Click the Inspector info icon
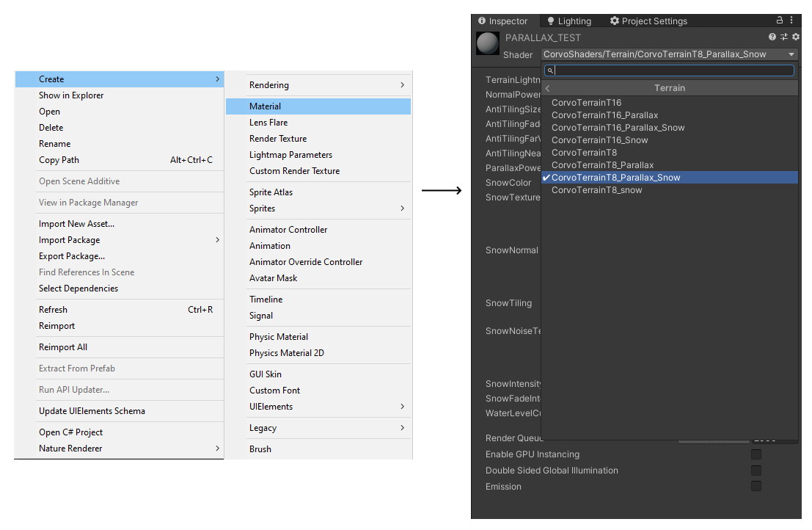812x530 pixels. click(x=482, y=21)
